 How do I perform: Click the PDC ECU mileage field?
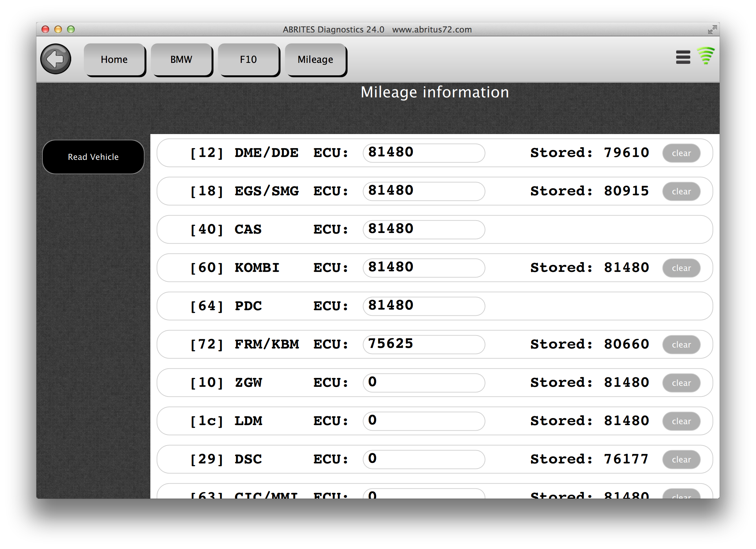(x=423, y=306)
